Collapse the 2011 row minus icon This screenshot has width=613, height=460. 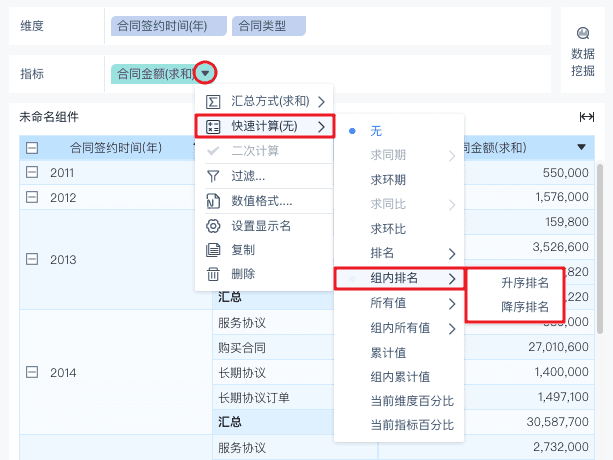[x=33, y=173]
